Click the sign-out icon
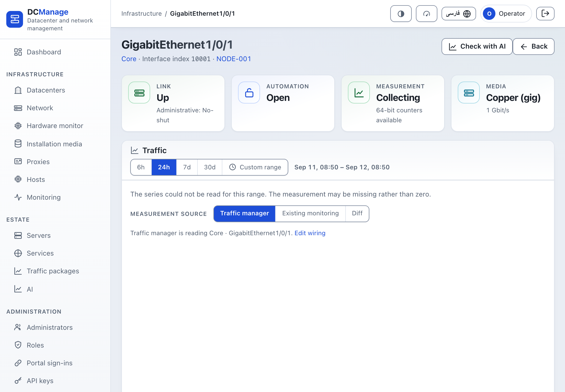Viewport: 565px width, 392px height. click(x=545, y=14)
